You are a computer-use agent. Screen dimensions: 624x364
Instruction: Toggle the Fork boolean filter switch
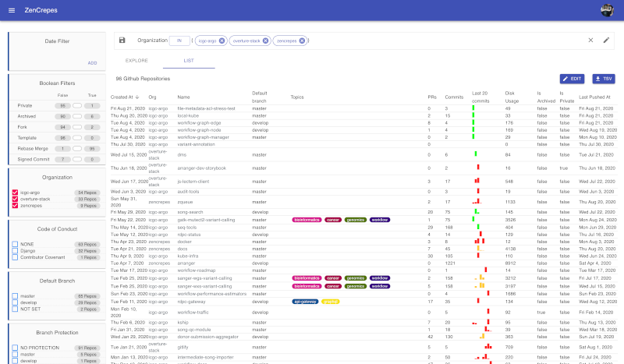77,127
